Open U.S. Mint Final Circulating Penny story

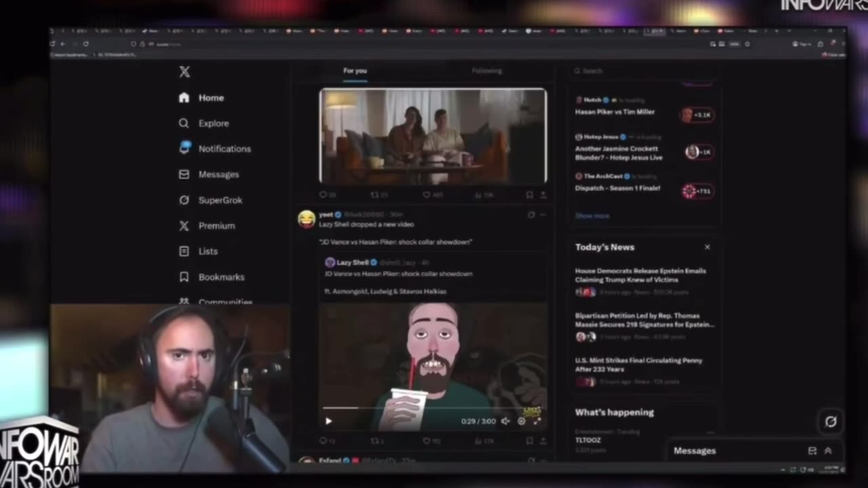pyautogui.click(x=644, y=372)
